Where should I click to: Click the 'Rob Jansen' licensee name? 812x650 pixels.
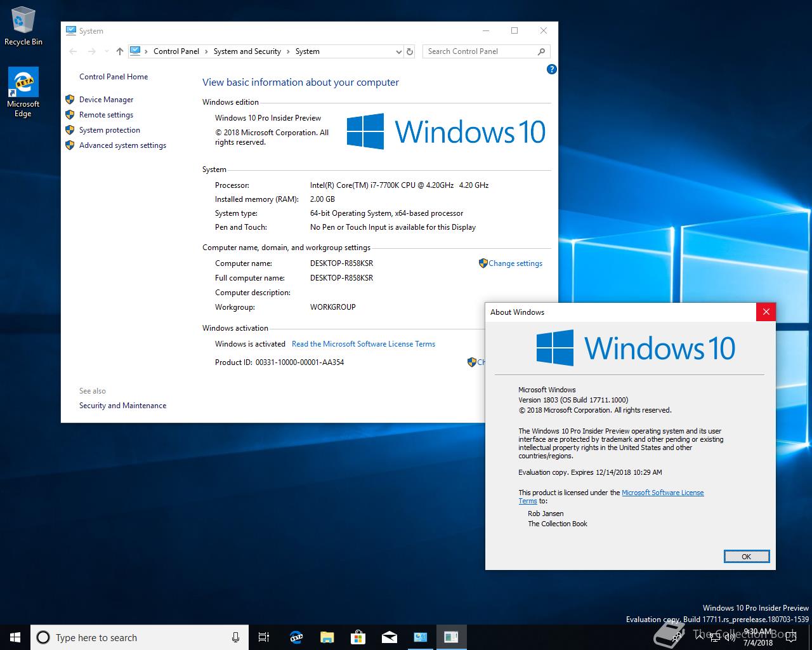(546, 514)
